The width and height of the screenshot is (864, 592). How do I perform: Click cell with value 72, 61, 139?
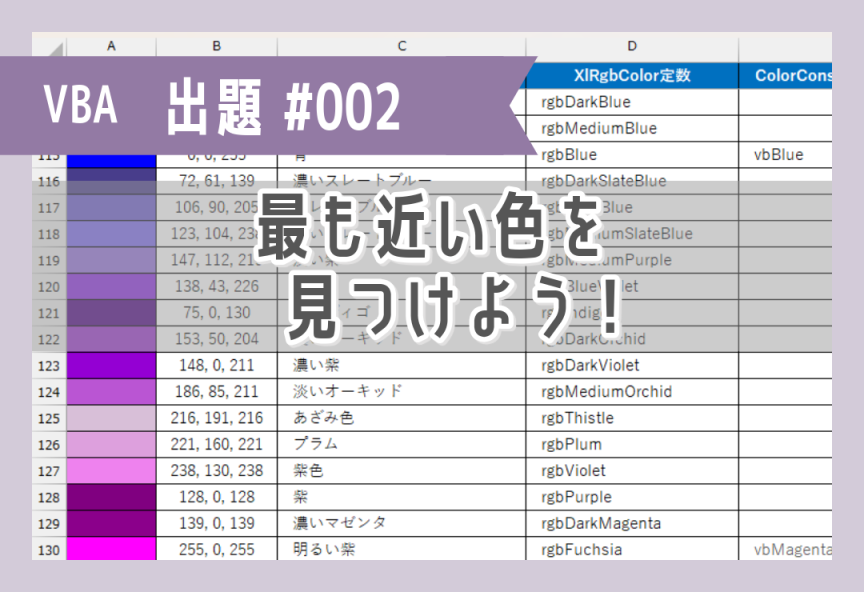click(x=217, y=181)
